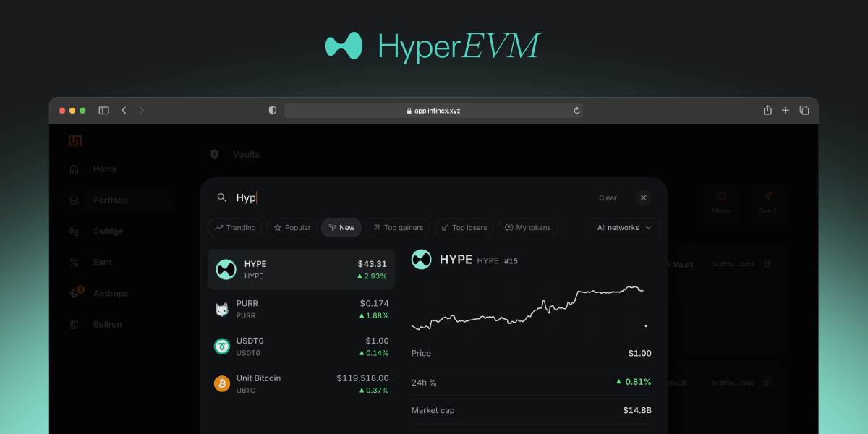Switch to the Top losers filter
Screen dimensions: 868x434
click(x=464, y=228)
